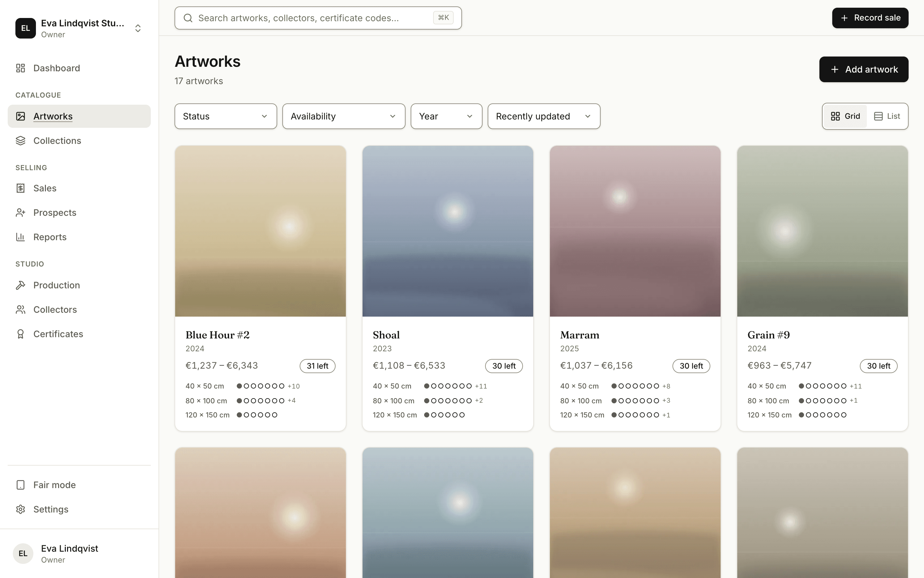
Task: Click the plus icon on Record sale
Action: click(844, 18)
